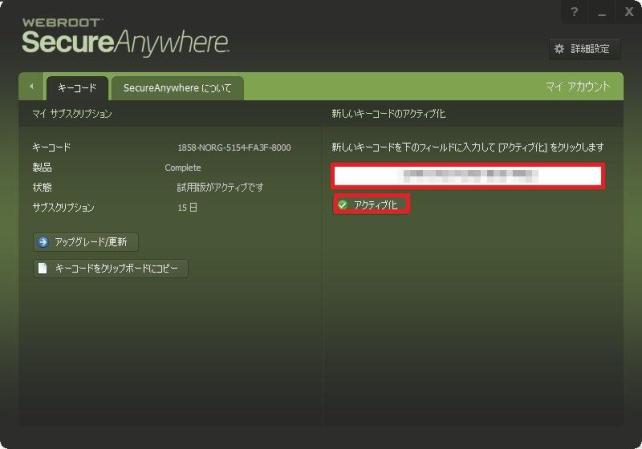Select keycode text 1858-NORG-5154-FA3F-8000

click(x=234, y=147)
